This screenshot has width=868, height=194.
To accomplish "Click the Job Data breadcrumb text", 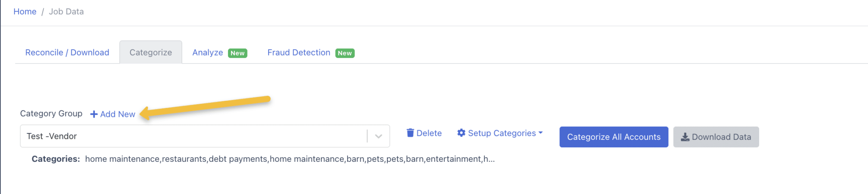I will pos(66,11).
